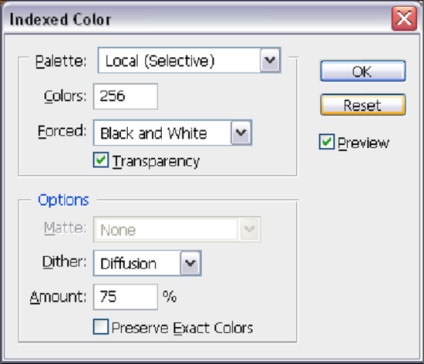
Task: Expand the Forced dropdown arrow
Action: [241, 133]
